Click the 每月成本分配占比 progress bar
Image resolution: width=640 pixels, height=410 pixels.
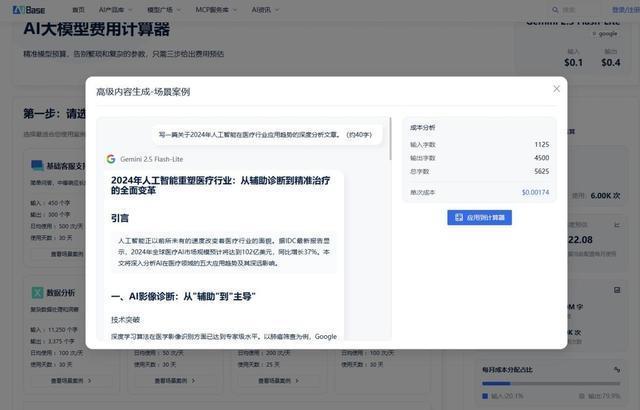551,383
